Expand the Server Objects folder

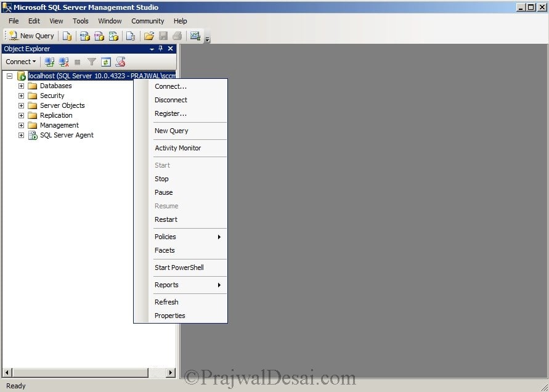pos(22,105)
